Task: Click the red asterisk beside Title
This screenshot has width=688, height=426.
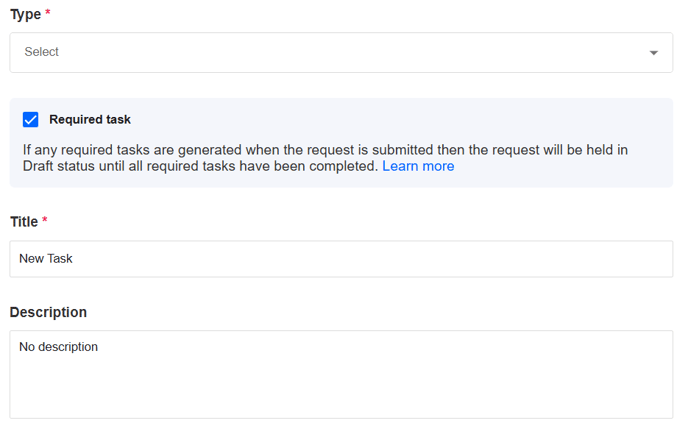Action: [x=45, y=220]
